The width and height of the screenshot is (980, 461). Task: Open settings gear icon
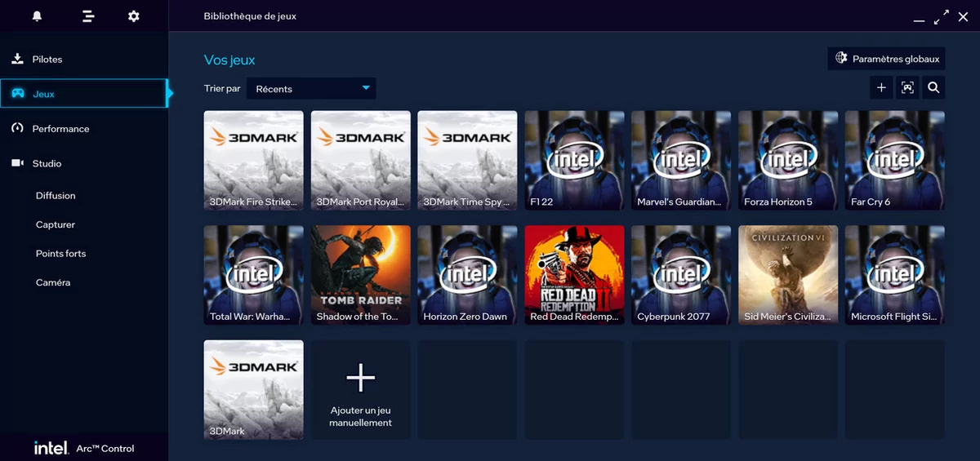(x=134, y=16)
